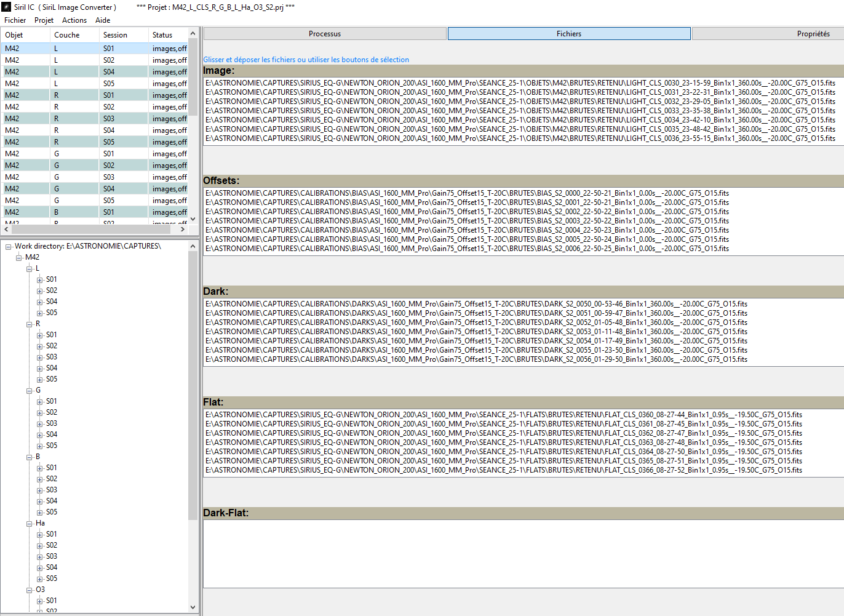
Task: Collapse the Ha layer tree node
Action: pyautogui.click(x=30, y=523)
